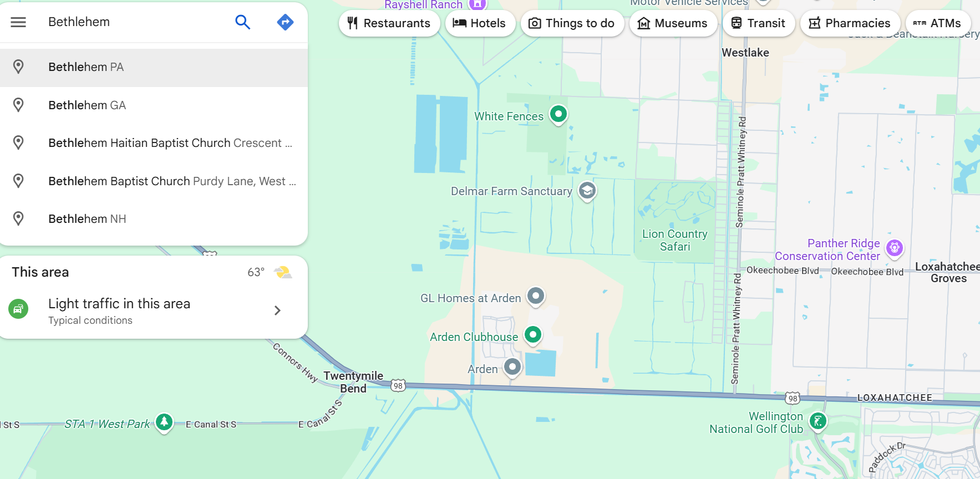Viewport: 980px width, 479px height.
Task: Click the Arden Clubhouse text label
Action: click(474, 337)
